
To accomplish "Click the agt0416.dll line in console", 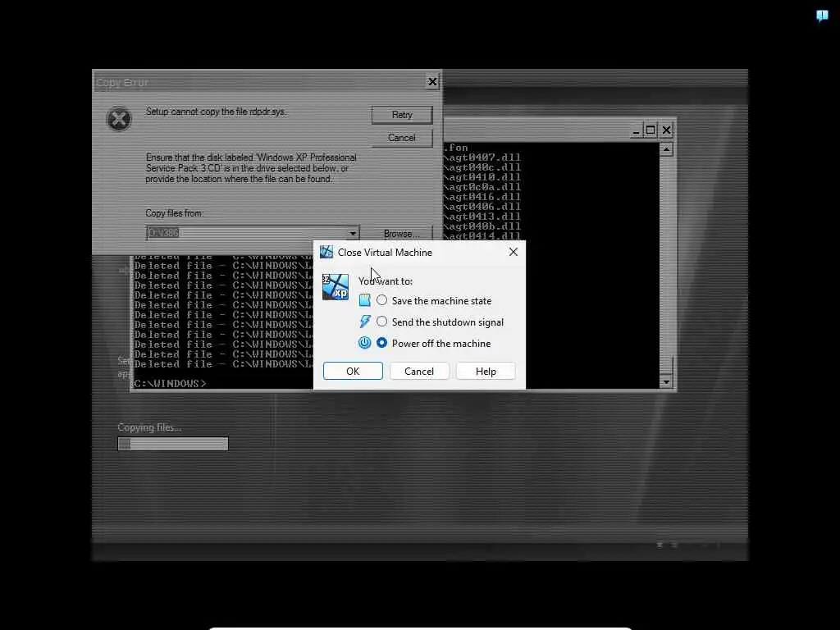I will coord(482,197).
